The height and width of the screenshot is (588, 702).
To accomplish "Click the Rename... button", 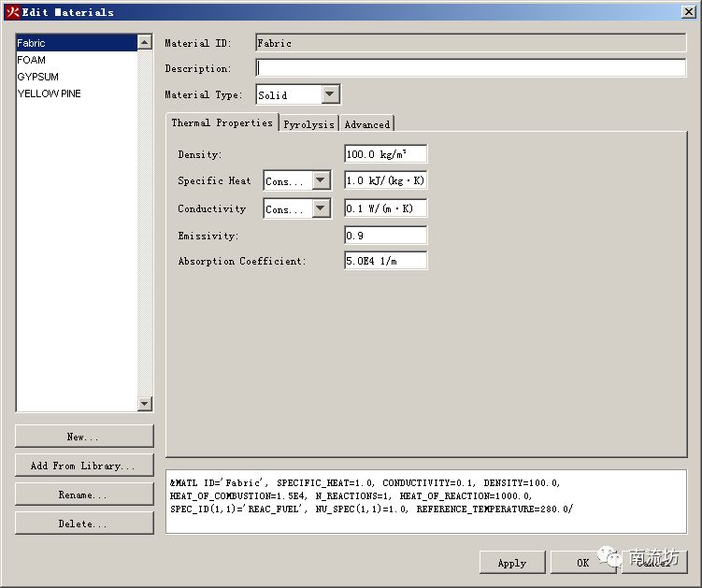I will click(83, 495).
